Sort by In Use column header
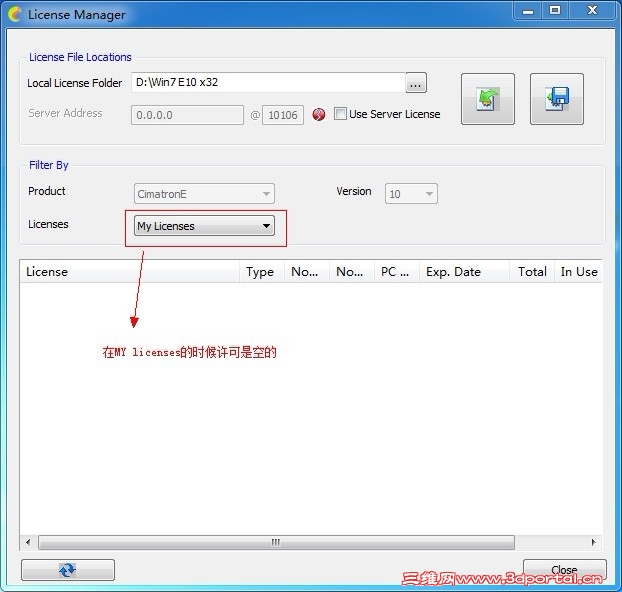Image resolution: width=622 pixels, height=592 pixels. click(578, 272)
